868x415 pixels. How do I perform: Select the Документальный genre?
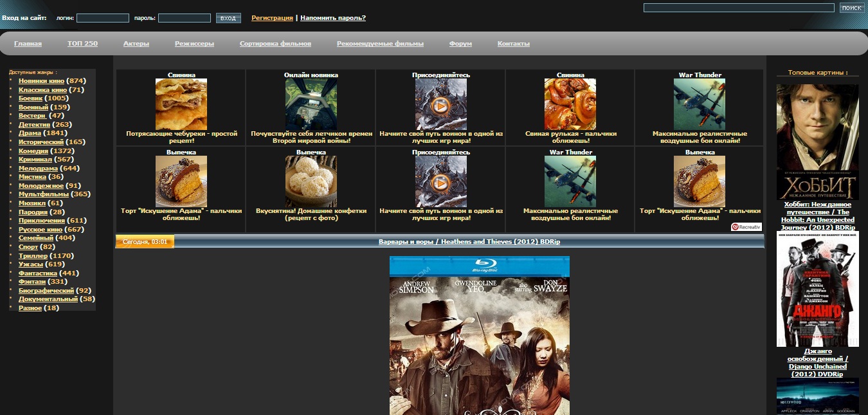(48, 299)
